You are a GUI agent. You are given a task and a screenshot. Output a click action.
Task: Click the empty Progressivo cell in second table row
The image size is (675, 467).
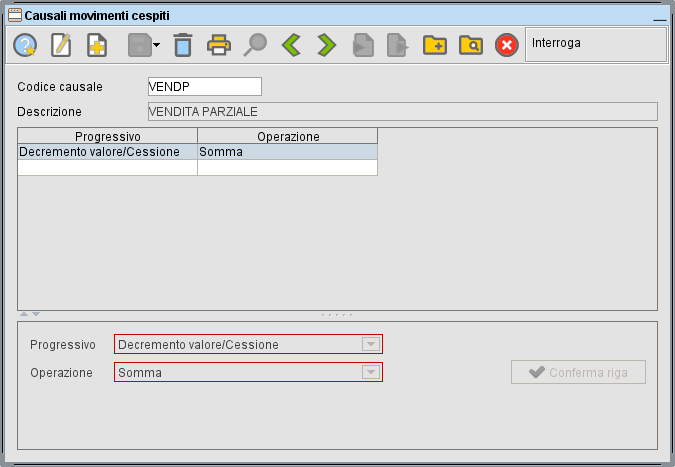point(108,167)
